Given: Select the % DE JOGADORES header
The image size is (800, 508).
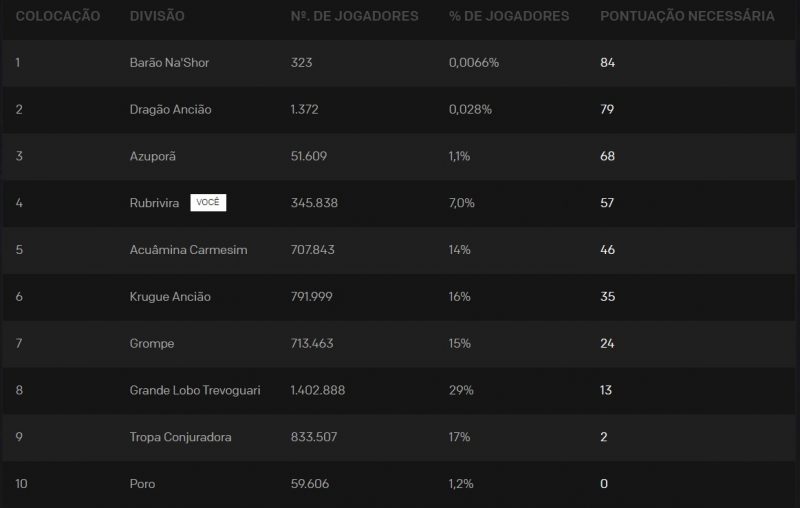Looking at the screenshot, I should (509, 17).
